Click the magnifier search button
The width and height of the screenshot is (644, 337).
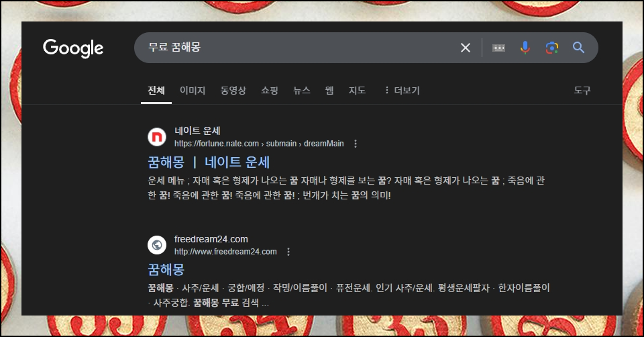(x=579, y=48)
